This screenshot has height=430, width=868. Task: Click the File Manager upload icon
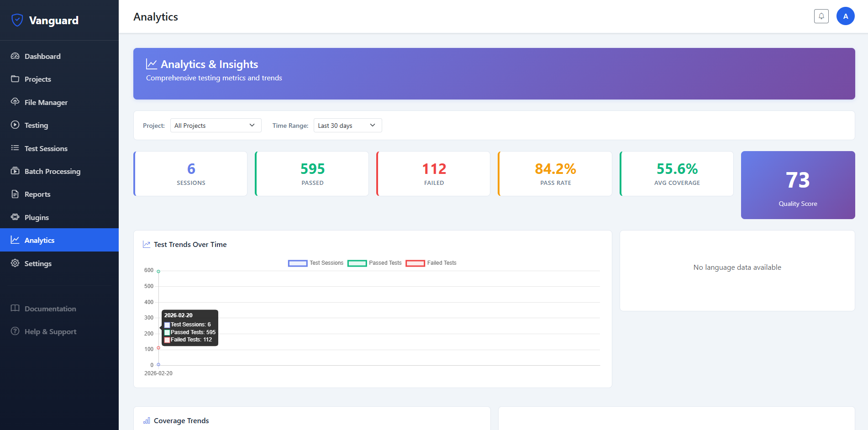(x=15, y=102)
